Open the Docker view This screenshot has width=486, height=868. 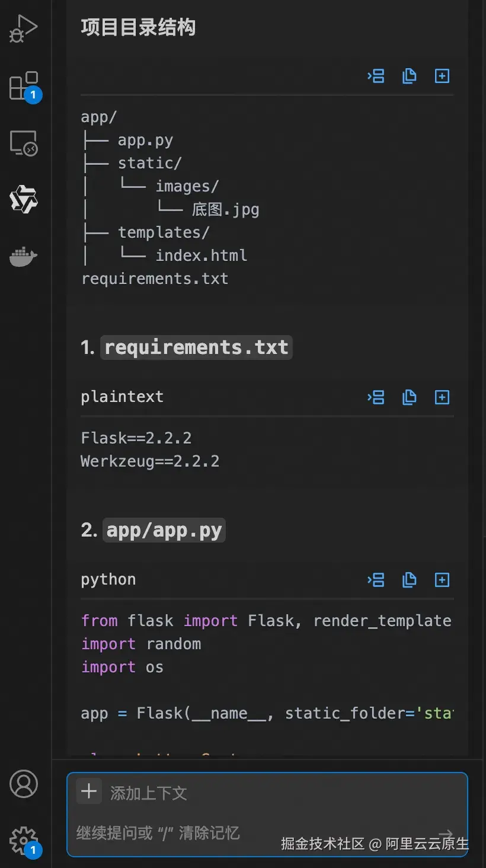click(x=24, y=257)
